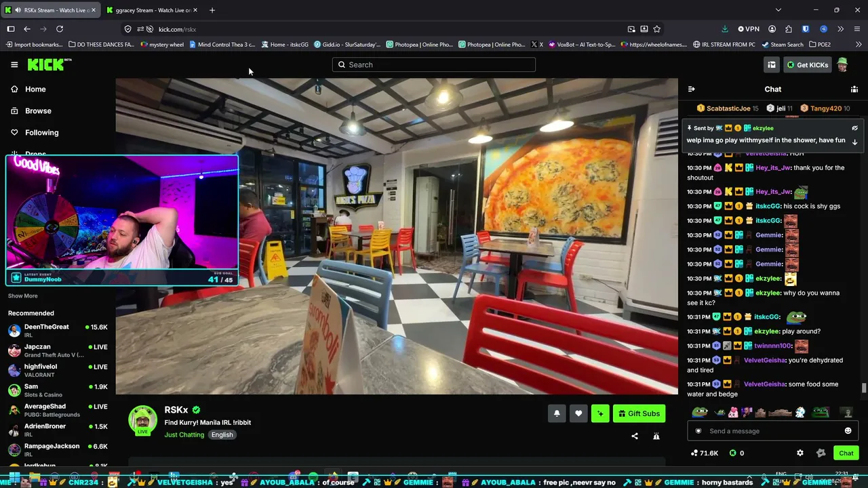Screen dimensions: 868x488
Task: Click the Kick logo
Action: (49, 64)
